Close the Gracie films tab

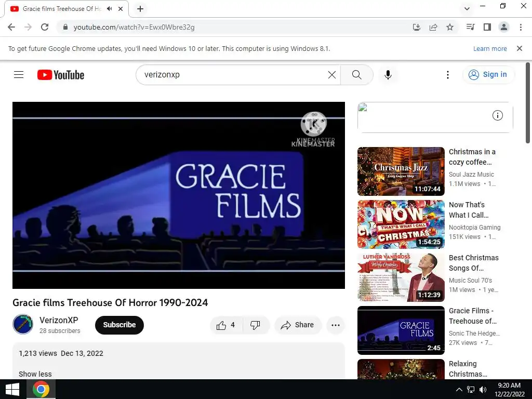(x=121, y=9)
